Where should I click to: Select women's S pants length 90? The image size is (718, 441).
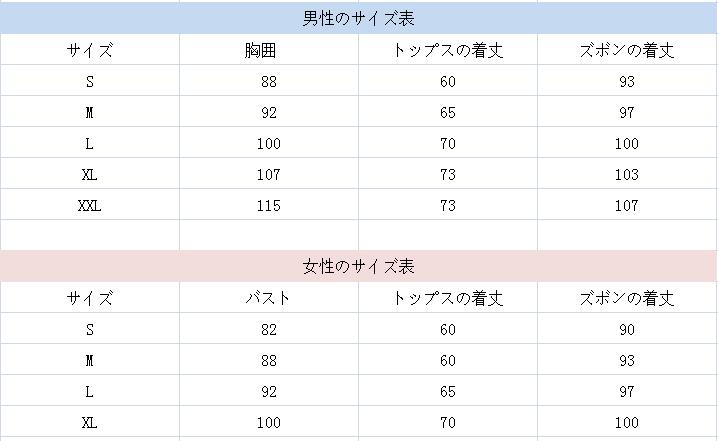(x=627, y=329)
